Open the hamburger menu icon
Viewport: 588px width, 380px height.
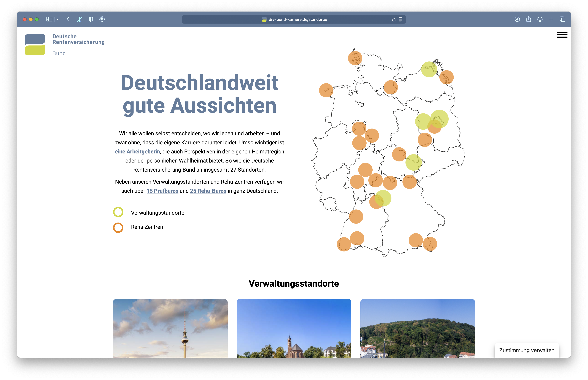pos(562,35)
